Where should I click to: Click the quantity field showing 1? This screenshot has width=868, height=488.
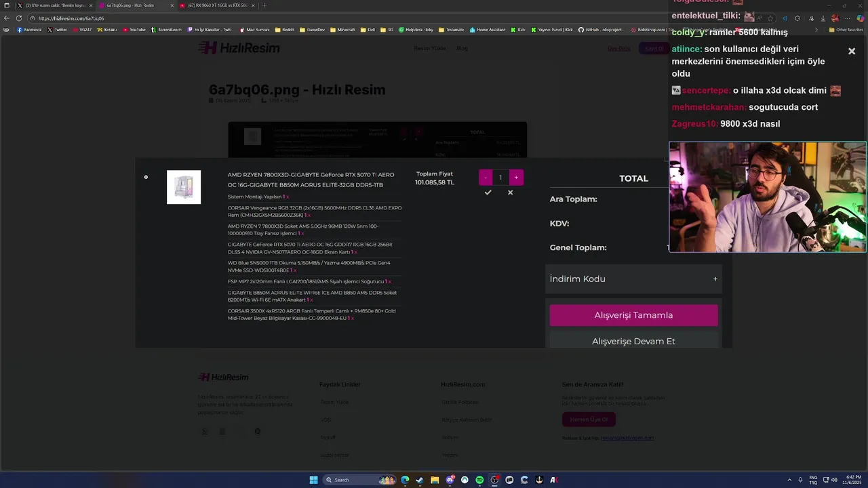pyautogui.click(x=500, y=178)
